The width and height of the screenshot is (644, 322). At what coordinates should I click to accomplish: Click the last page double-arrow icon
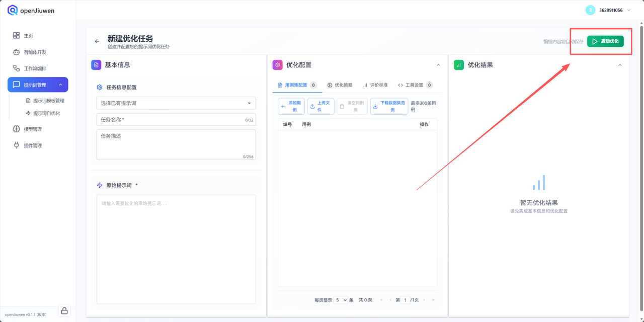(x=433, y=300)
